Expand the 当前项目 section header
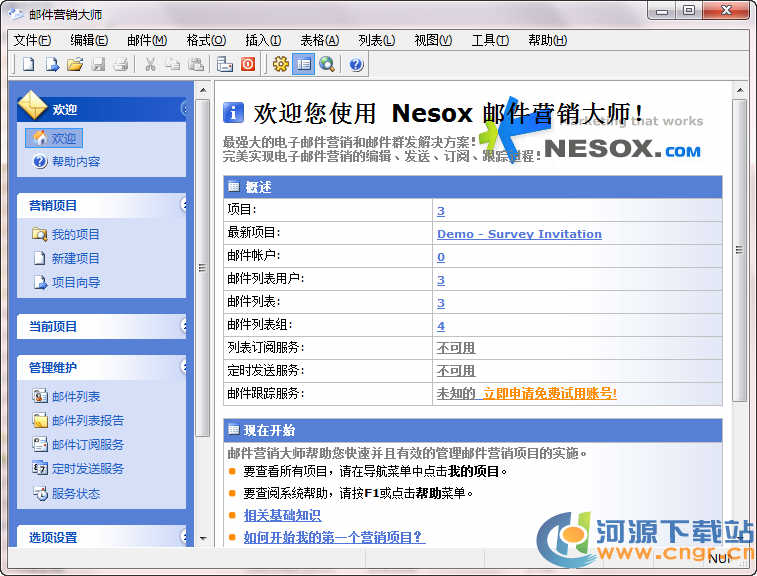Screen dimensions: 757x576 click(x=102, y=326)
